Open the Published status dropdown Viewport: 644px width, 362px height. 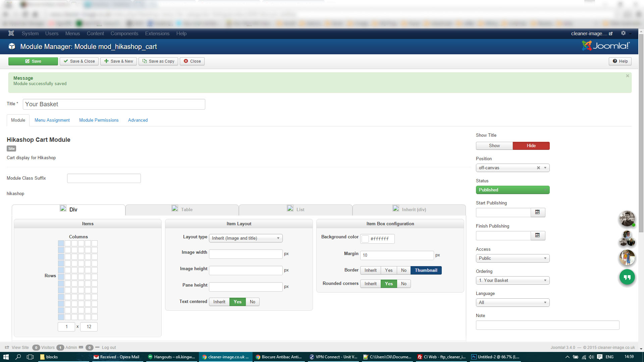(x=512, y=190)
